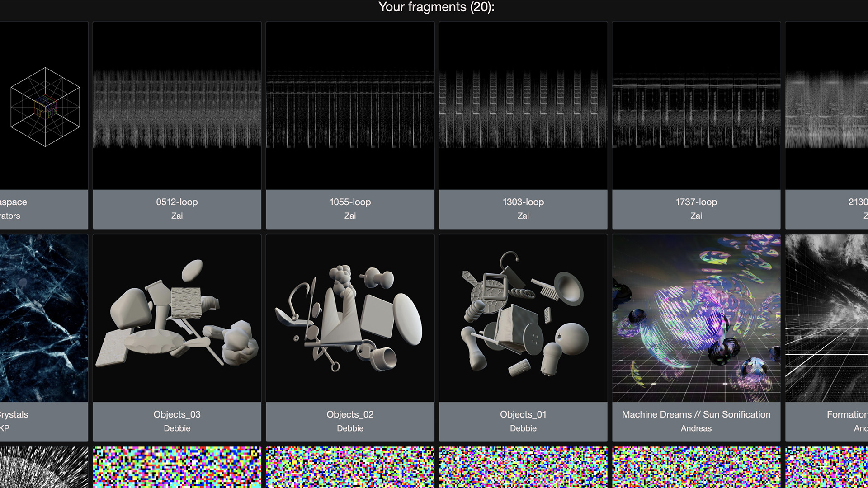Screen dimensions: 868x488
Task: Click author Andreas under Machine Dreams
Action: (696, 428)
